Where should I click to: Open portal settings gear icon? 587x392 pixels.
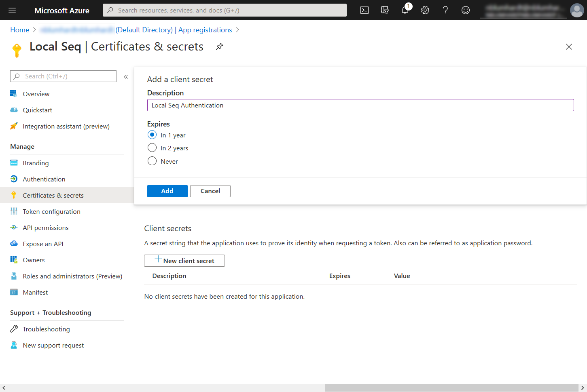(x=425, y=10)
